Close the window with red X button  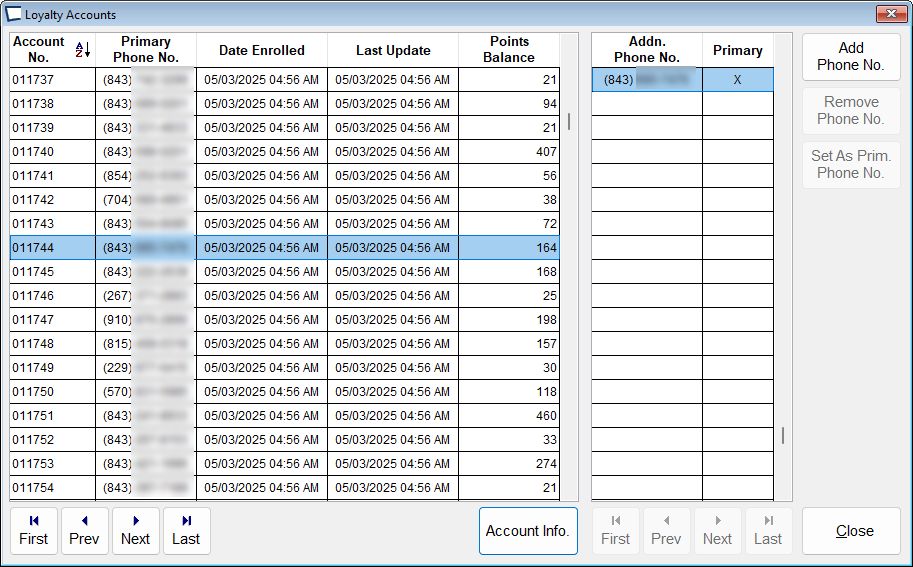[x=888, y=14]
